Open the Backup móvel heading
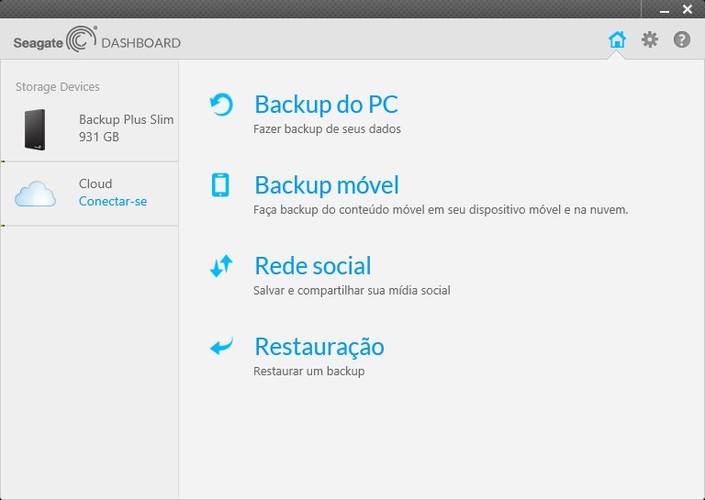 [326, 185]
